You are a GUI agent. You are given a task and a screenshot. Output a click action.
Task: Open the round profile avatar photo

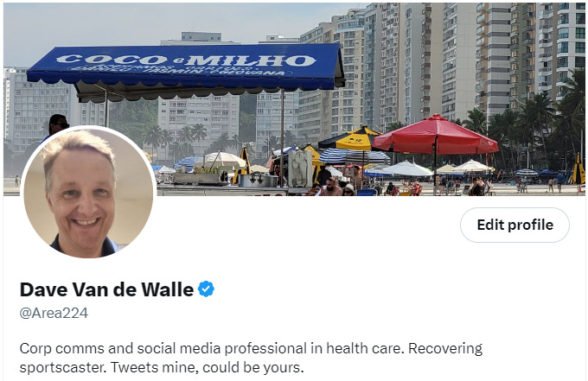pos(88,193)
